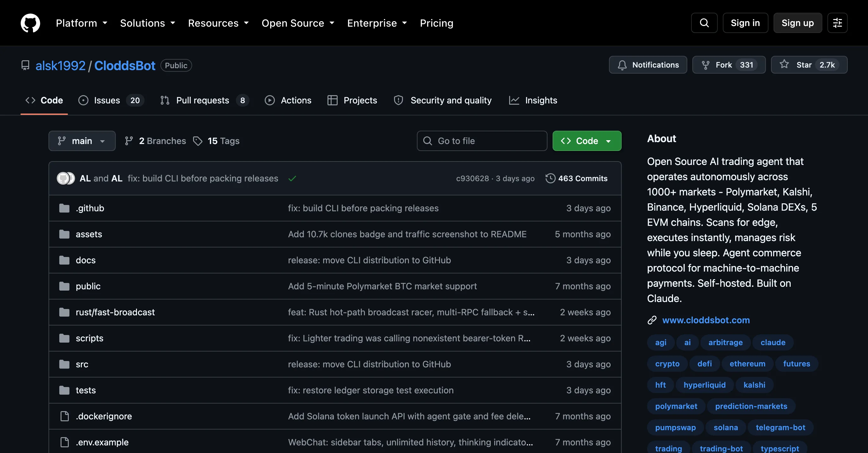868x453 pixels.
Task: Open the .github folder
Action: click(90, 208)
